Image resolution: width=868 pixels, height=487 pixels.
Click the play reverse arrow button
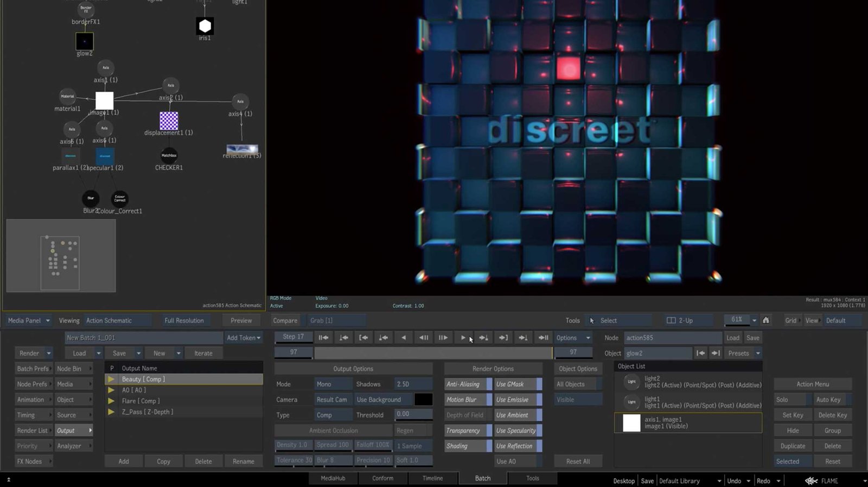403,338
